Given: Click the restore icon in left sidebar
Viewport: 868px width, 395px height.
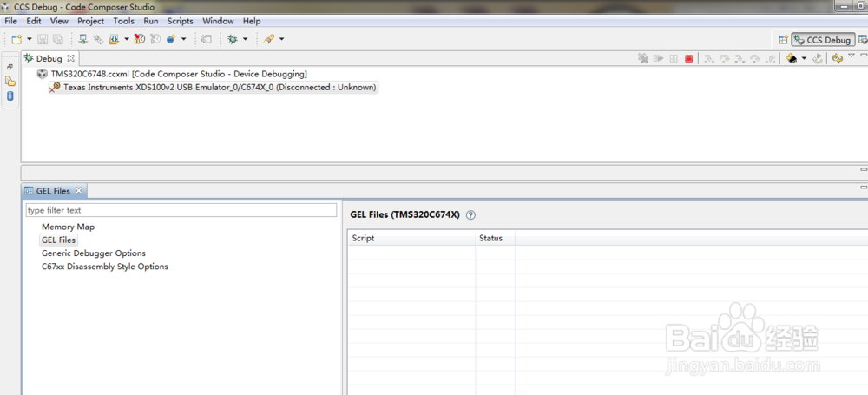Looking at the screenshot, I should pyautogui.click(x=10, y=67).
